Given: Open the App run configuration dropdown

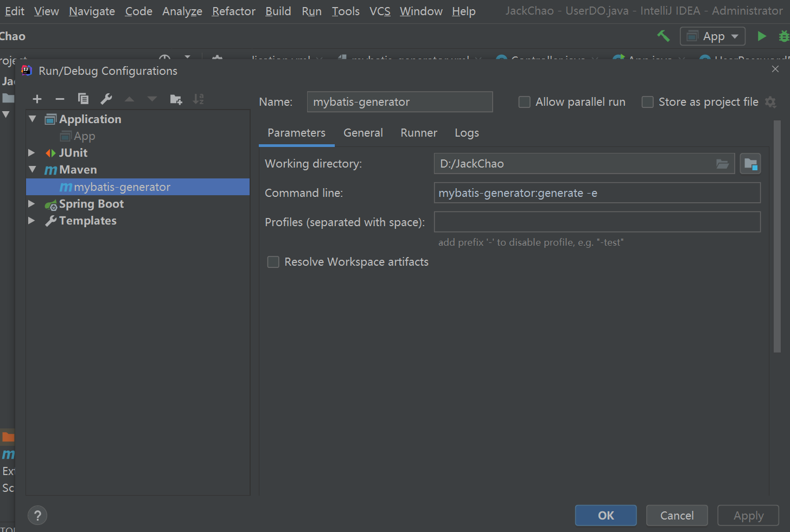Looking at the screenshot, I should pos(713,36).
